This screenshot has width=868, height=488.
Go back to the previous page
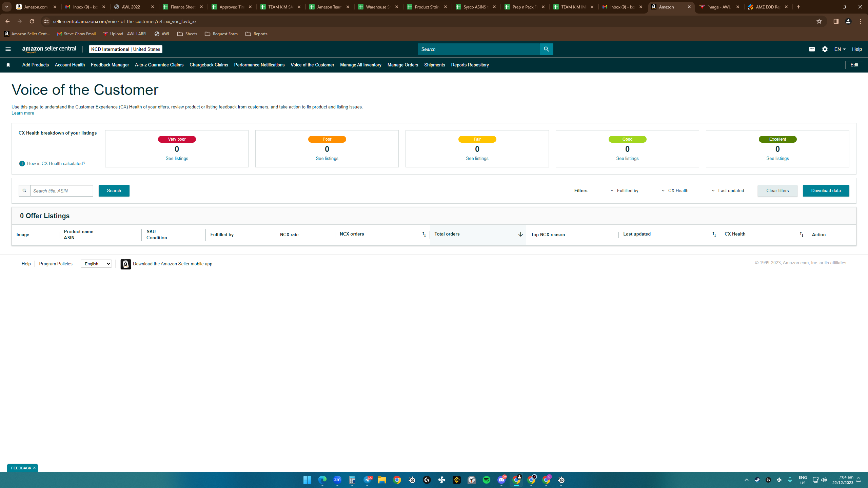coord(7,21)
